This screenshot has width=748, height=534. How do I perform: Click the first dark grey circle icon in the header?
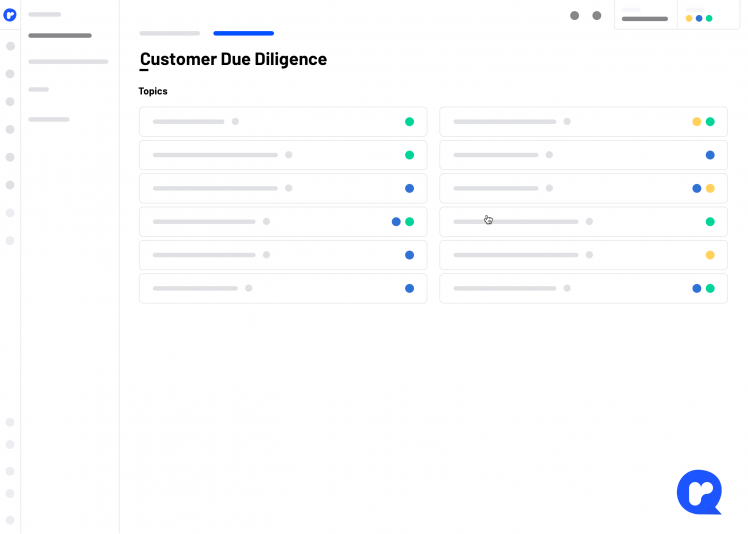pos(574,16)
